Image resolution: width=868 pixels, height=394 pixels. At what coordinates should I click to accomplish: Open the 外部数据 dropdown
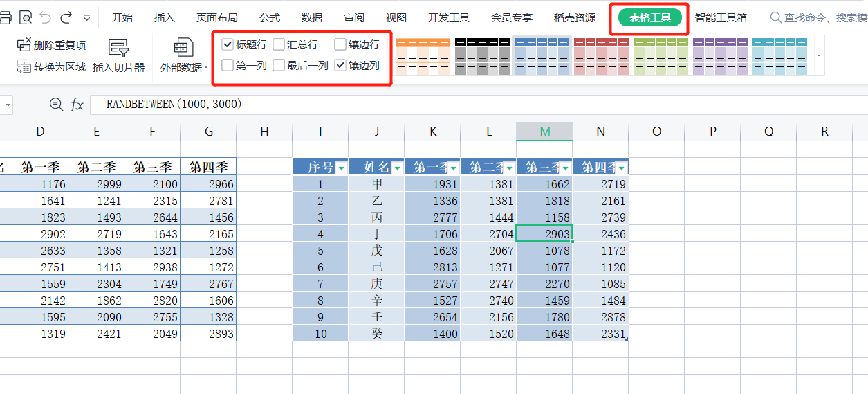coord(184,67)
